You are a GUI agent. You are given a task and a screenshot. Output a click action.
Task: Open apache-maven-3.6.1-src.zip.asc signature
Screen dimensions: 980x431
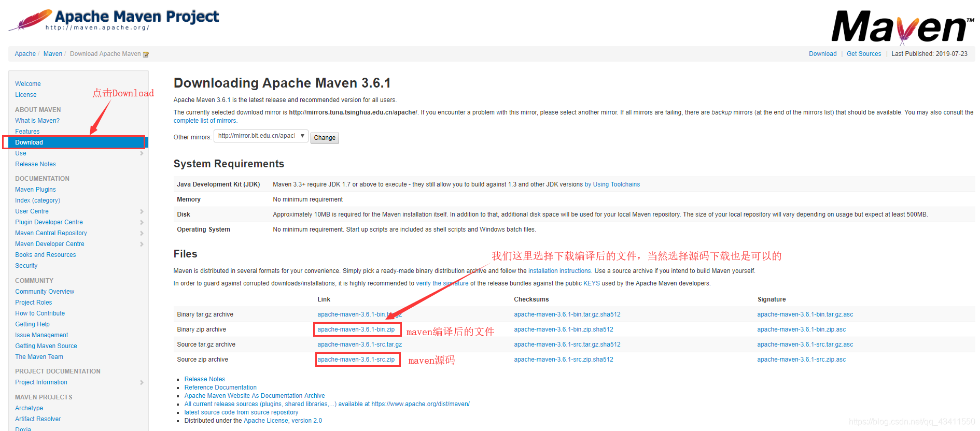[802, 360]
